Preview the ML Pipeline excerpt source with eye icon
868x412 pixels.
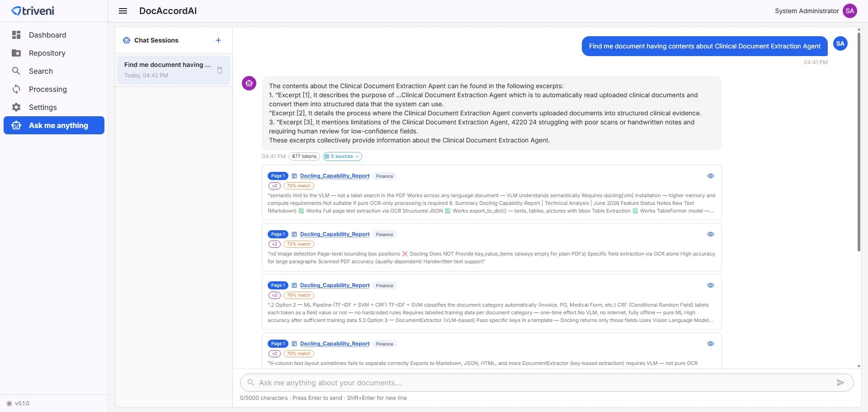(x=711, y=285)
